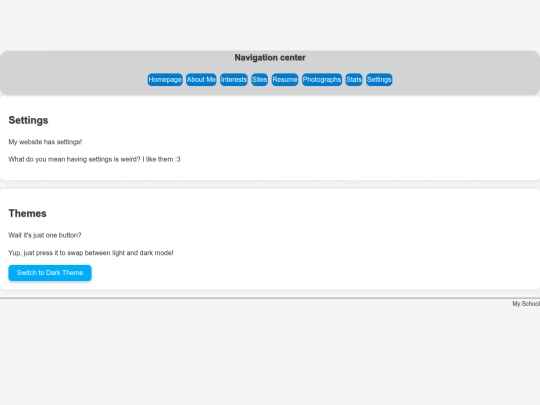Screen dimensions: 540x405
Task: Toggle theme with Switch to Dark Theme
Action: click(50, 273)
